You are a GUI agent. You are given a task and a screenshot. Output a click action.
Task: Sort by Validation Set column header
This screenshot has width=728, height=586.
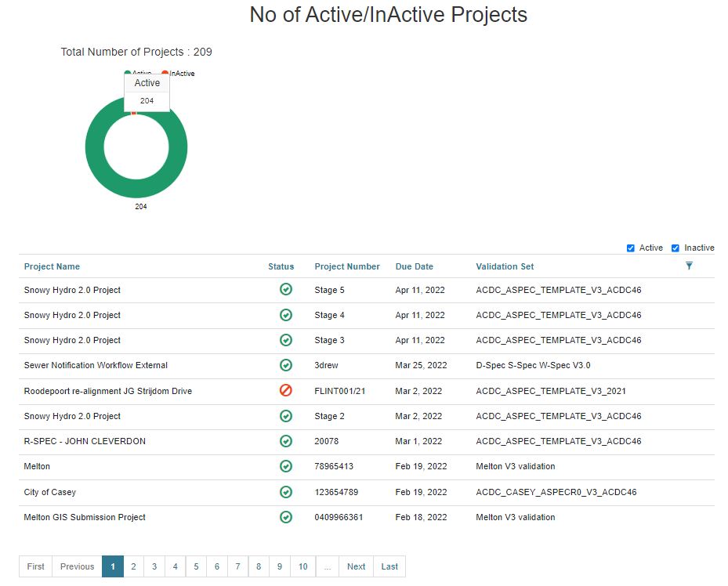(x=505, y=266)
